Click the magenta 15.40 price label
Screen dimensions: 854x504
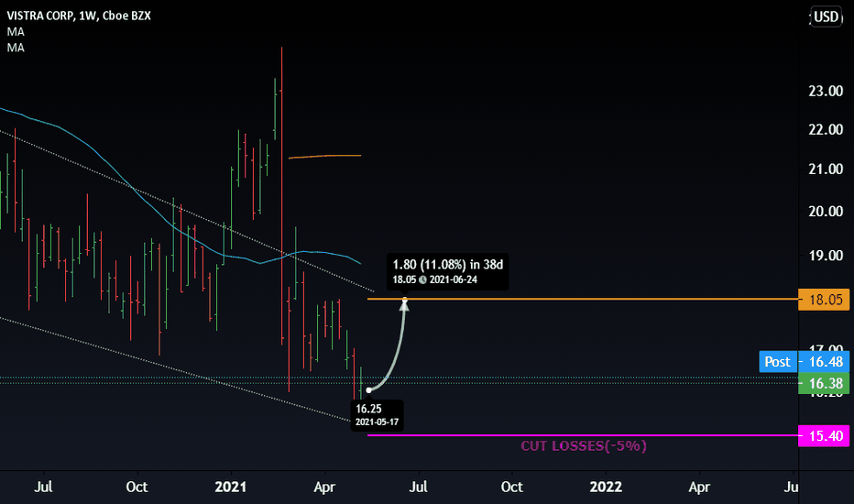coord(824,436)
